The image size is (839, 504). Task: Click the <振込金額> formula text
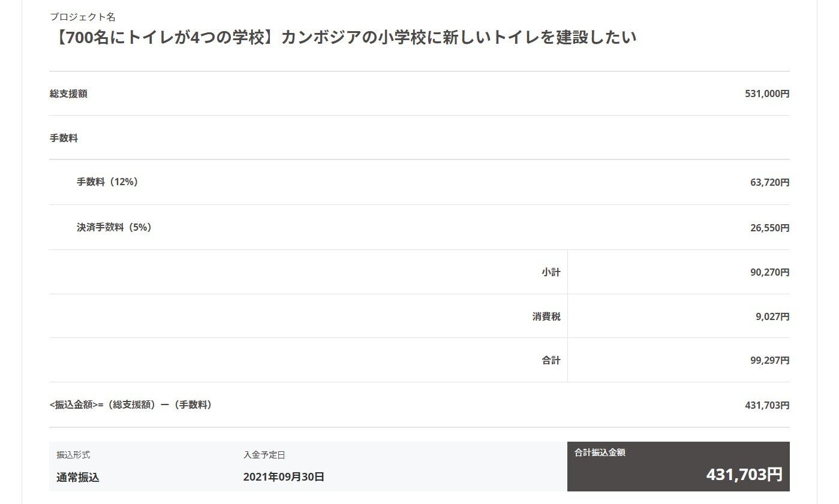(x=131, y=405)
